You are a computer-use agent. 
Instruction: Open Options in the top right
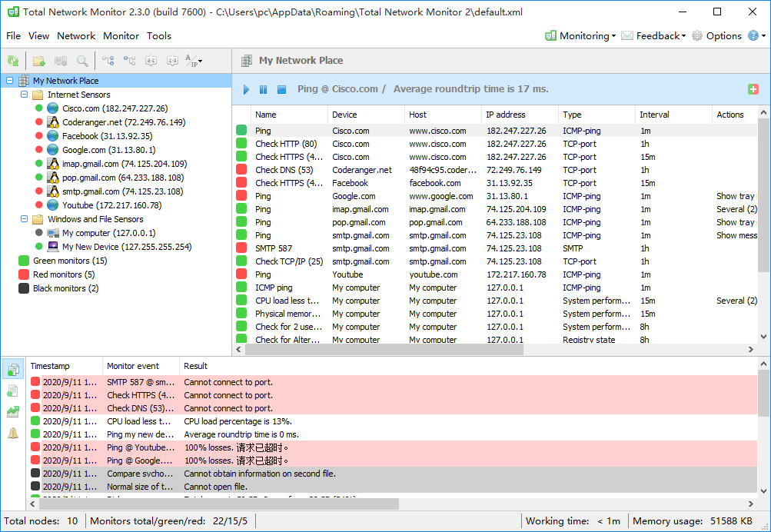click(716, 35)
